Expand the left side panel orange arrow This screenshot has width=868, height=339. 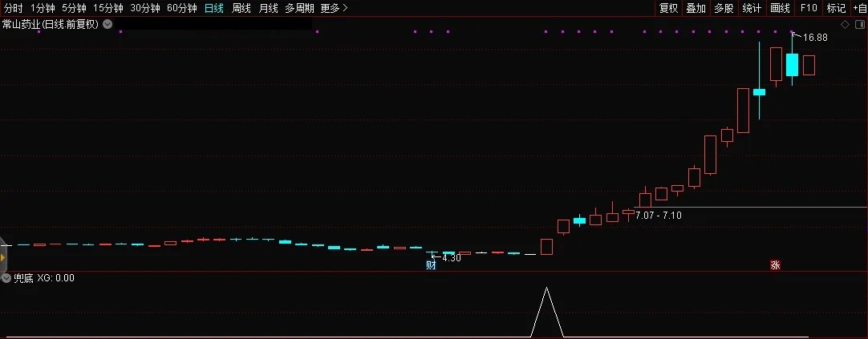point(2,258)
